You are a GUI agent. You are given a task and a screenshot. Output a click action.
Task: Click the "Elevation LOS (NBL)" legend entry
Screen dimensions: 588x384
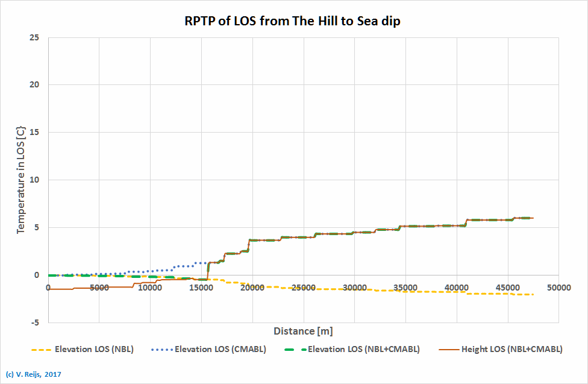click(x=93, y=349)
